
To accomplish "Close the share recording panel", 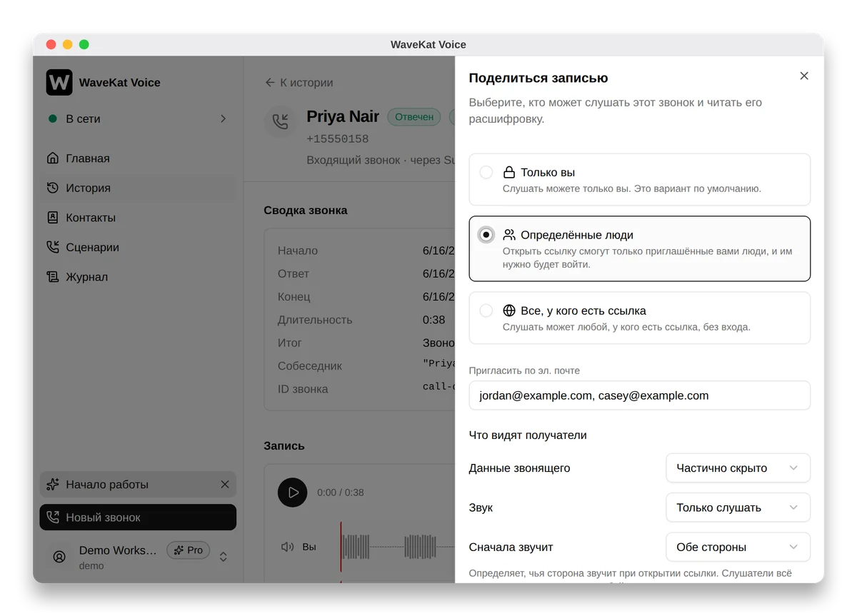I will click(x=804, y=76).
